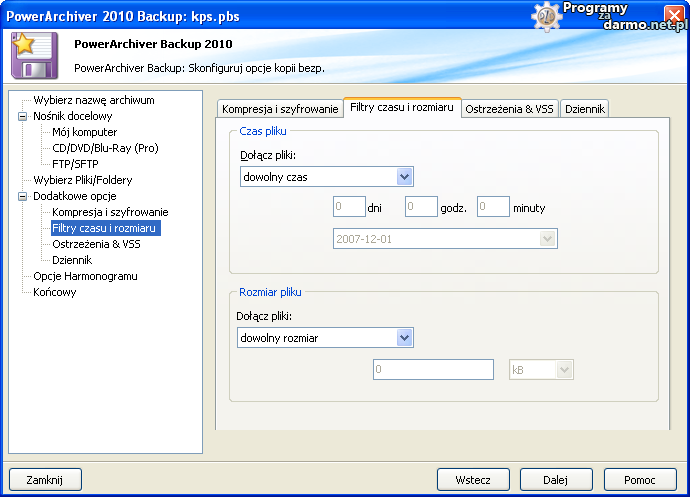
Task: Switch to Kompresja i szyfrowanie tab
Action: pos(280,109)
